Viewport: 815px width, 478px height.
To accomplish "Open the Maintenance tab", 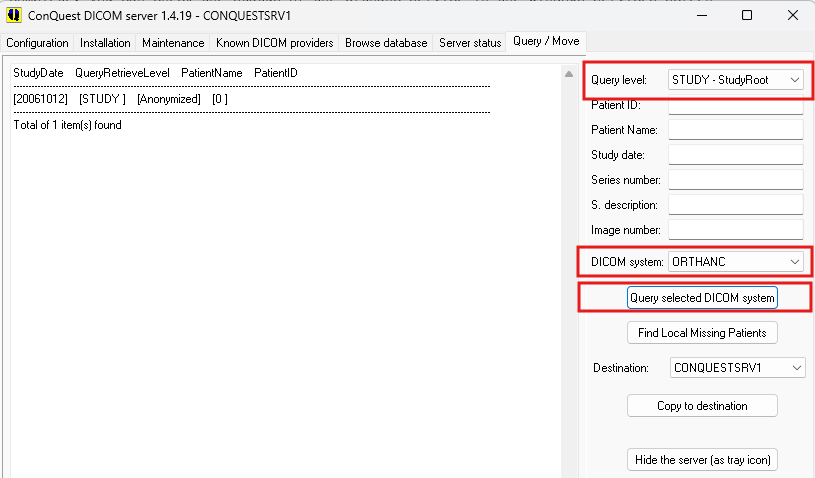I will (173, 43).
